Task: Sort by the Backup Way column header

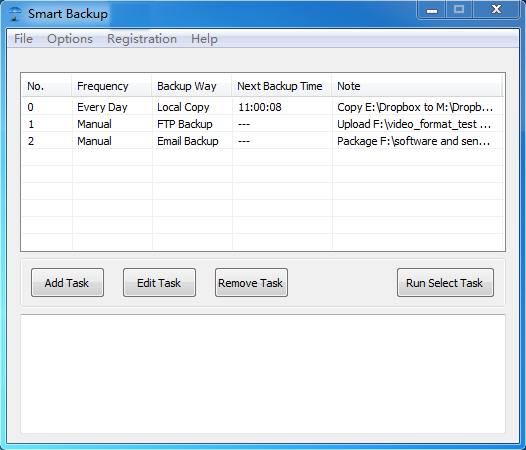Action: [x=192, y=86]
